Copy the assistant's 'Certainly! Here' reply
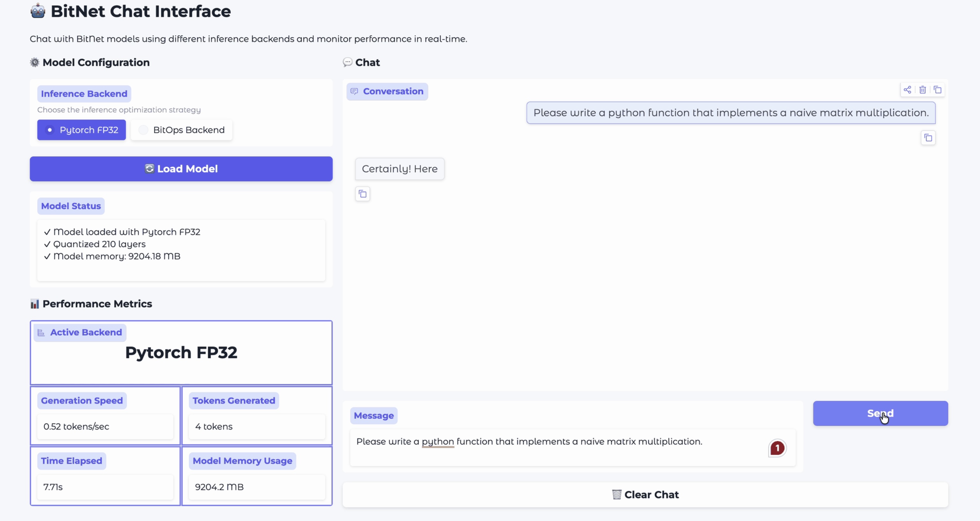Viewport: 980px width, 521px height. pyautogui.click(x=362, y=194)
